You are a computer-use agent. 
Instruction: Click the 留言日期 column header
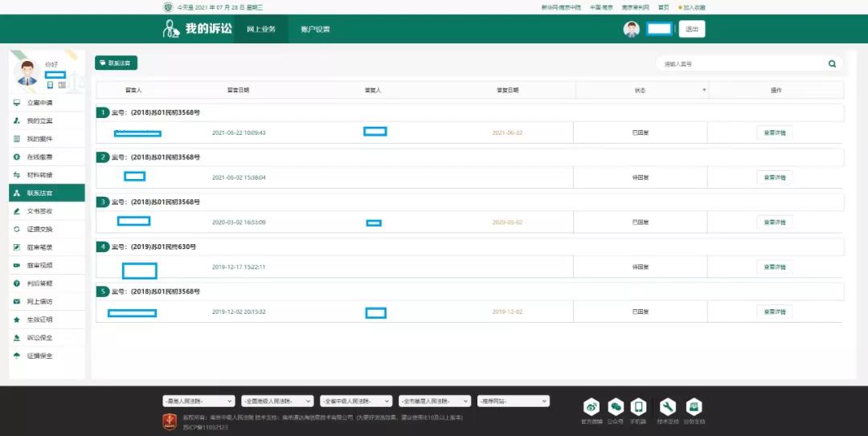point(238,90)
